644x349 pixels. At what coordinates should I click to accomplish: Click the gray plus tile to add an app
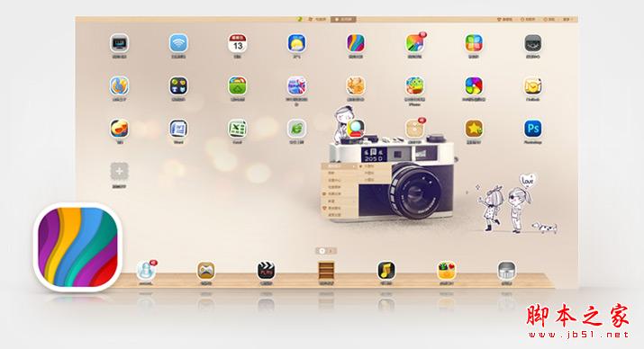coord(119,172)
